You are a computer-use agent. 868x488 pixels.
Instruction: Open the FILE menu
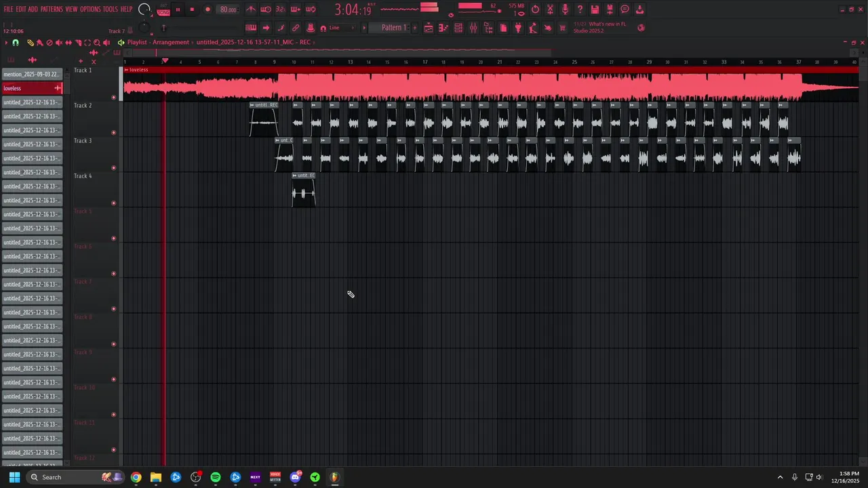(8, 9)
